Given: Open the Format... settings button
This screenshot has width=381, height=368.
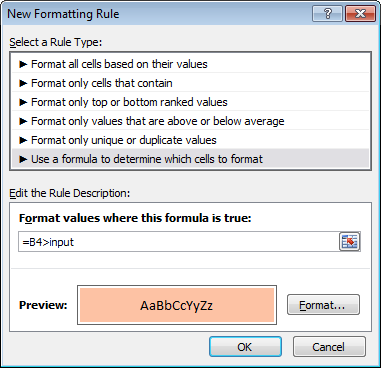Looking at the screenshot, I should click(323, 305).
